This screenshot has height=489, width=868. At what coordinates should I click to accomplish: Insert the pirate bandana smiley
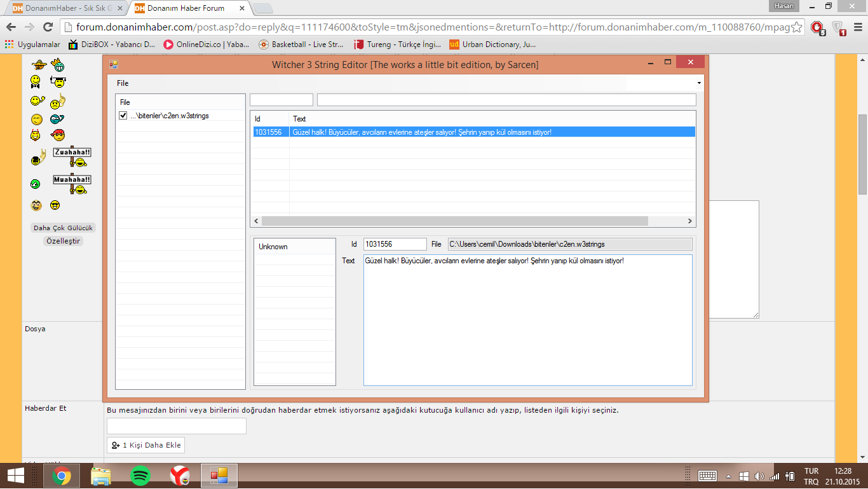pos(58,135)
